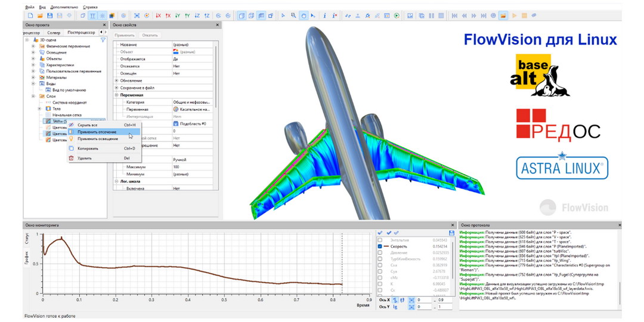Expand the Материалы tree node
This screenshot has width=644, height=322.
click(33, 77)
